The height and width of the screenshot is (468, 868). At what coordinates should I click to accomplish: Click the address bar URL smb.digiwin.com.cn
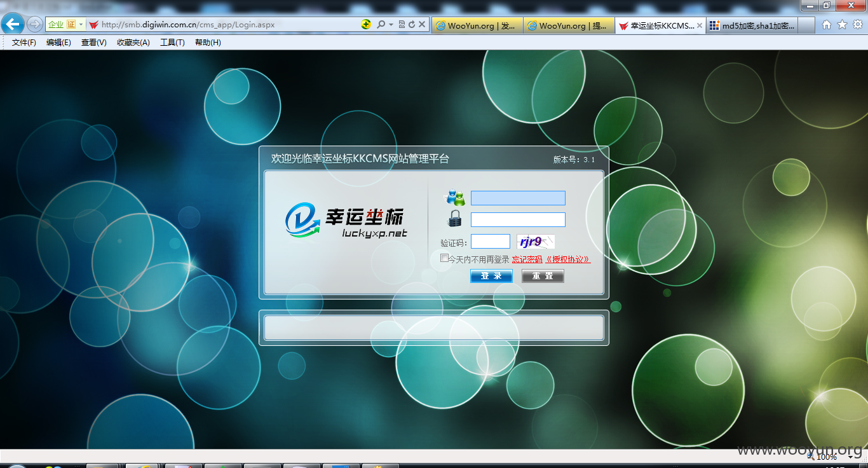point(188,25)
